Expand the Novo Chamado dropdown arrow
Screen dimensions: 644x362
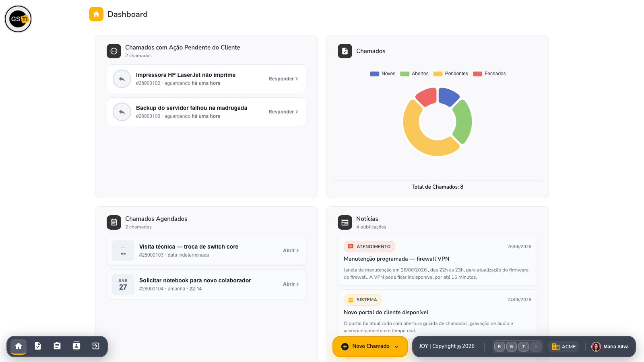tap(396, 347)
